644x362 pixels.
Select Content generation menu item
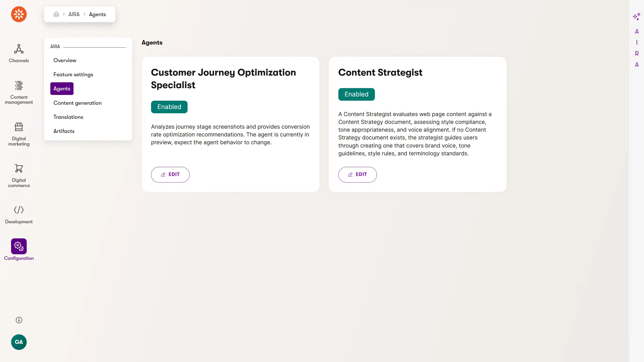click(x=78, y=103)
